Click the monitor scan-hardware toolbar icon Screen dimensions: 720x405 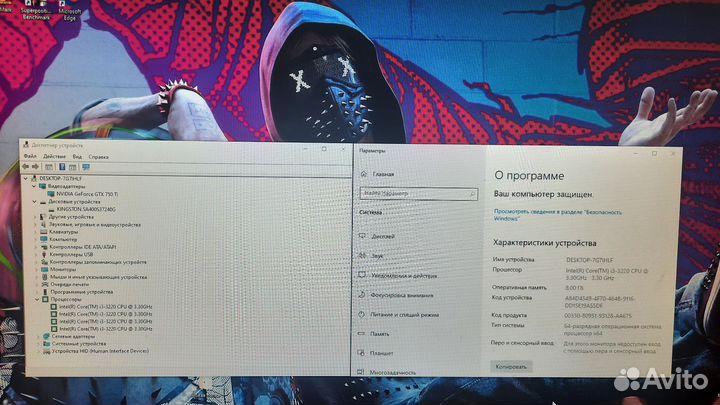pyautogui.click(x=86, y=167)
